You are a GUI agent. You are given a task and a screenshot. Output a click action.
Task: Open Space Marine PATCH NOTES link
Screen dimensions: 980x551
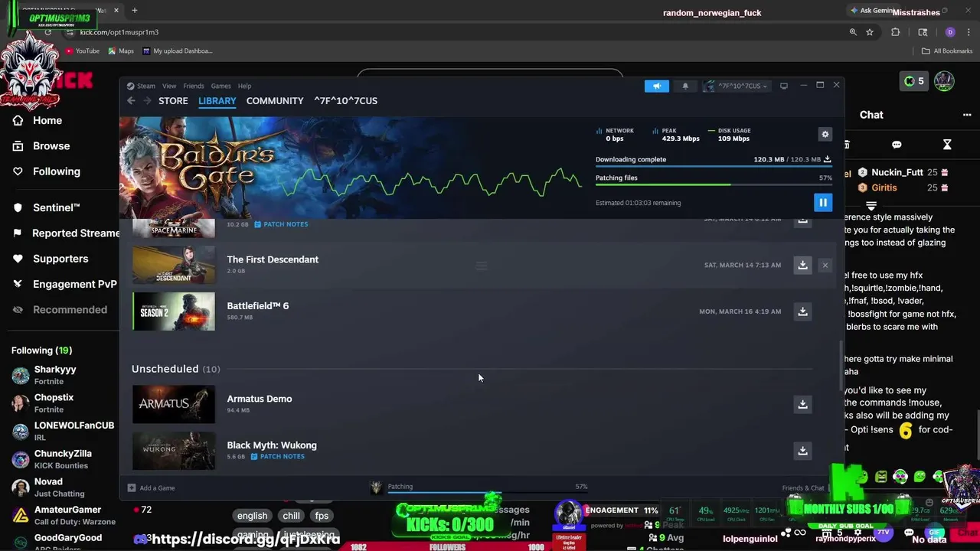281,224
